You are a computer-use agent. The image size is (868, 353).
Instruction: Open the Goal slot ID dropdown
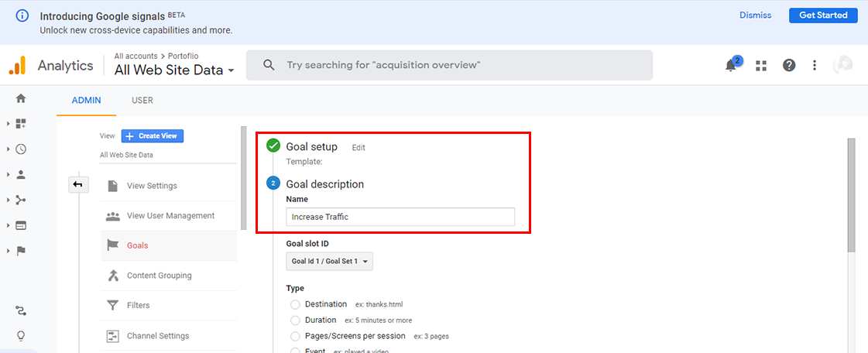tap(329, 262)
